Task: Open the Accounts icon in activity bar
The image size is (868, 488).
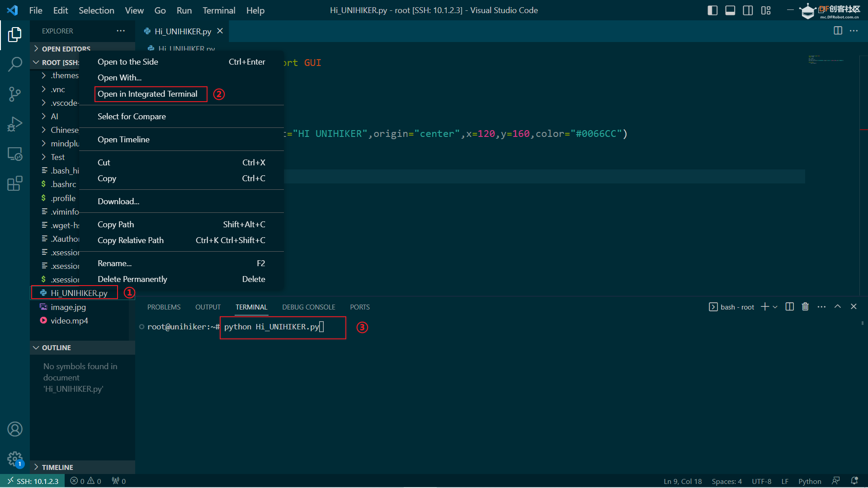Action: tap(14, 429)
